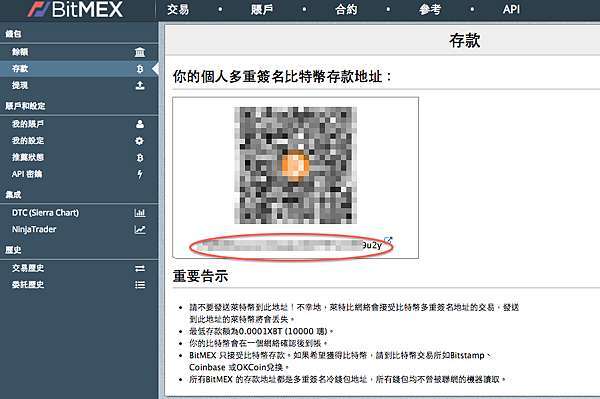
Task: Click the orange Bitcoin logo in the QR code
Action: (x=295, y=165)
